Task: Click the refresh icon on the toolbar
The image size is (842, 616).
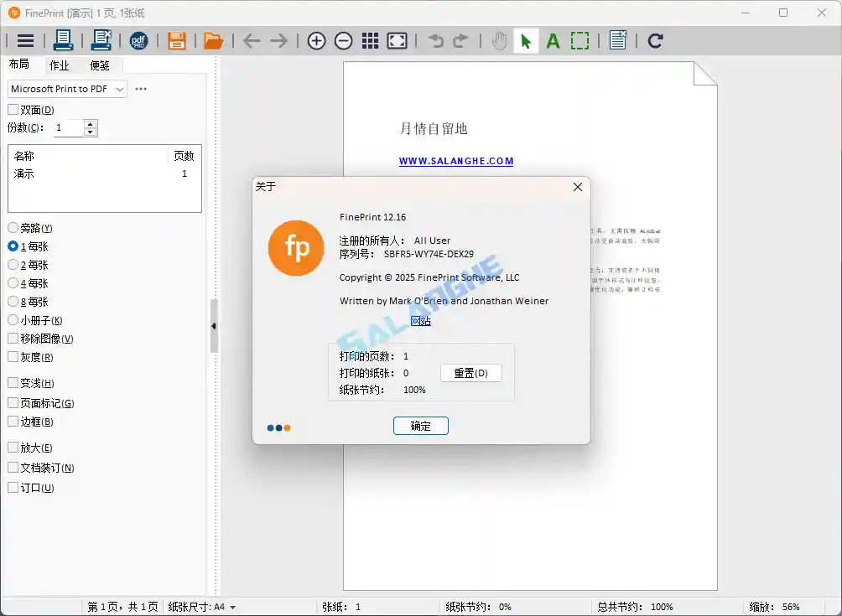Action: 655,40
